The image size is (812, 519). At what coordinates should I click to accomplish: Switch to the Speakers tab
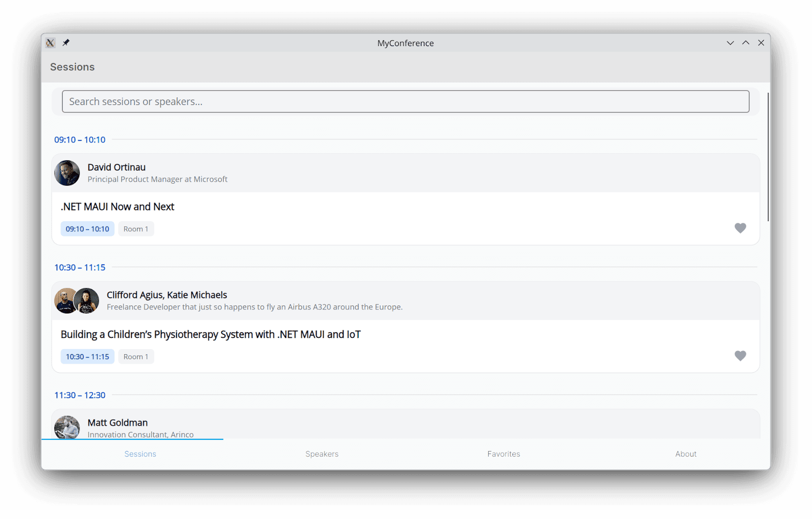pyautogui.click(x=322, y=454)
